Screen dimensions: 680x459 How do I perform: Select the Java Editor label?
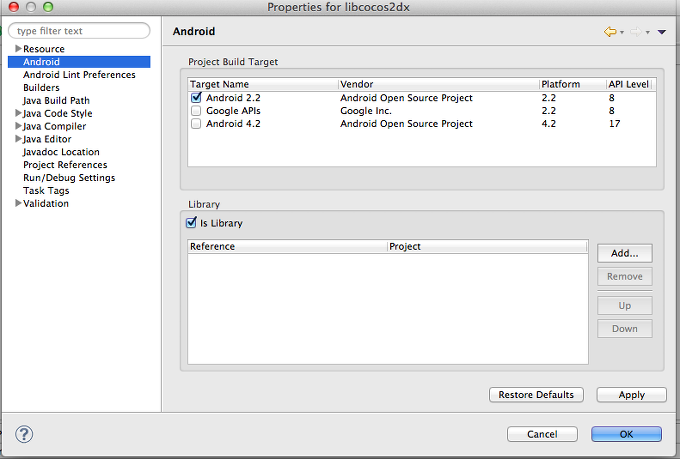[47, 139]
